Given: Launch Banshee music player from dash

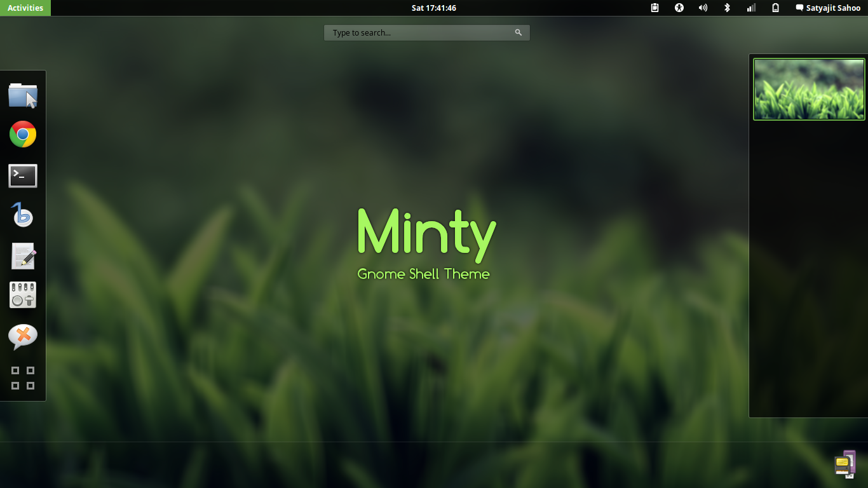Looking at the screenshot, I should click(23, 215).
